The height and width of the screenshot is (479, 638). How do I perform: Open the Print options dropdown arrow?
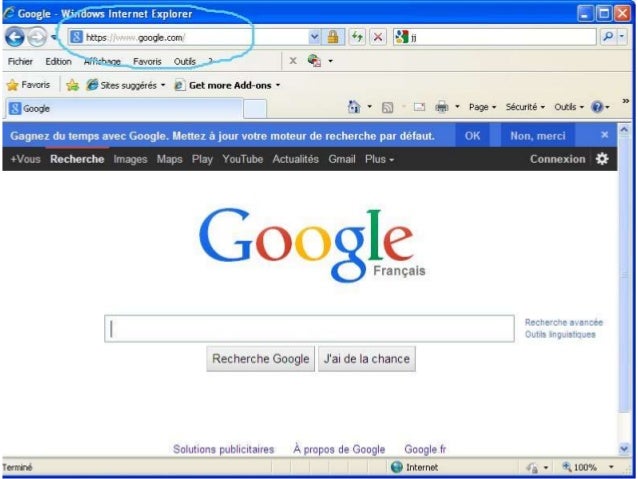click(457, 107)
